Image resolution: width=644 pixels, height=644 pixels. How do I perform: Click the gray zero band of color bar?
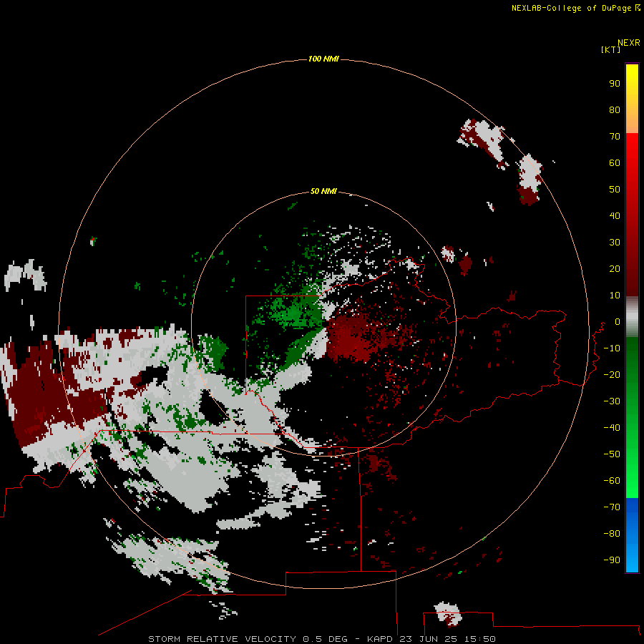point(632,317)
